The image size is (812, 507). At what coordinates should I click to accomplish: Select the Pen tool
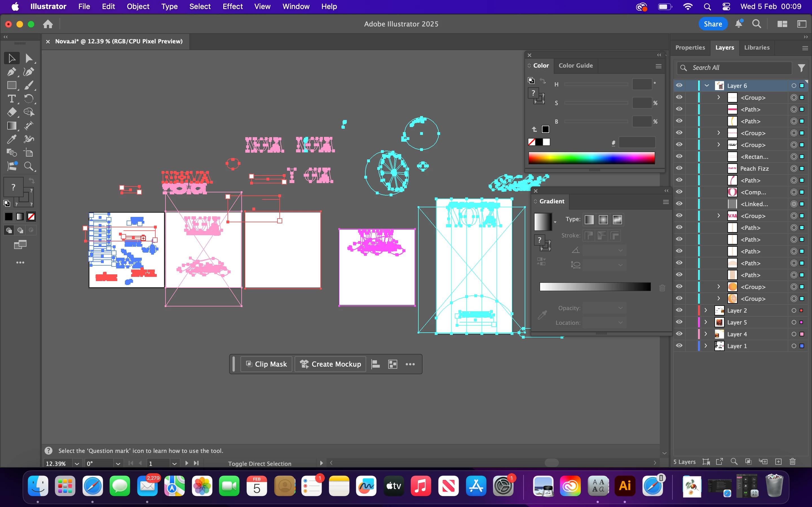11,72
